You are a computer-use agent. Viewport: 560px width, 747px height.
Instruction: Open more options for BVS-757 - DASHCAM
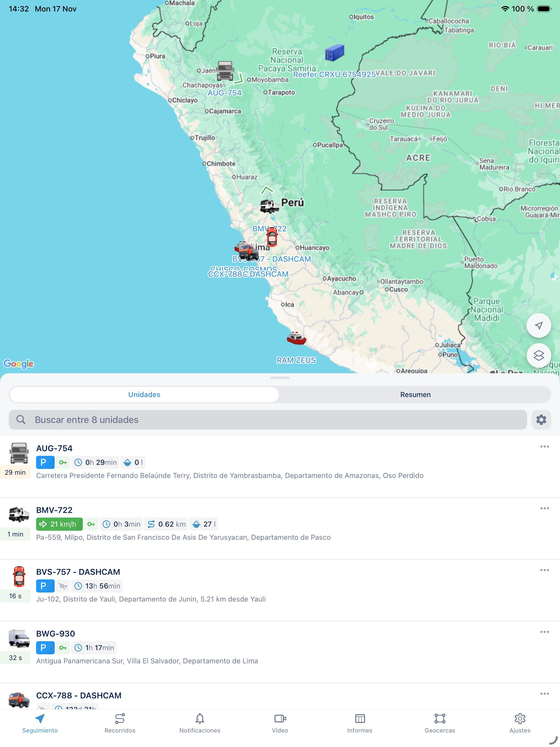click(x=544, y=570)
